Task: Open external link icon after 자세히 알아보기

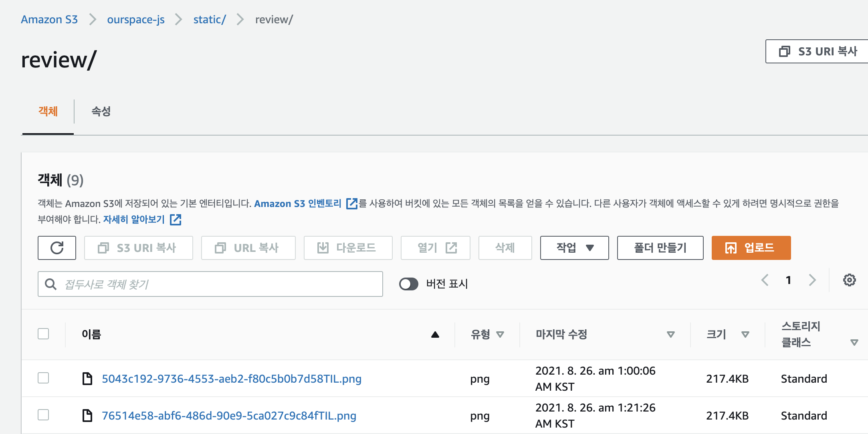Action: (176, 219)
